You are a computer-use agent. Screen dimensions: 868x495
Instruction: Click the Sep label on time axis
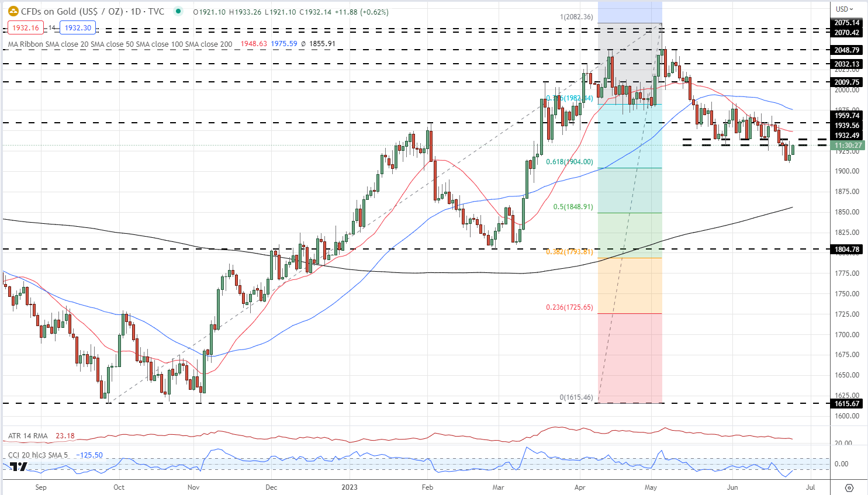pyautogui.click(x=40, y=487)
